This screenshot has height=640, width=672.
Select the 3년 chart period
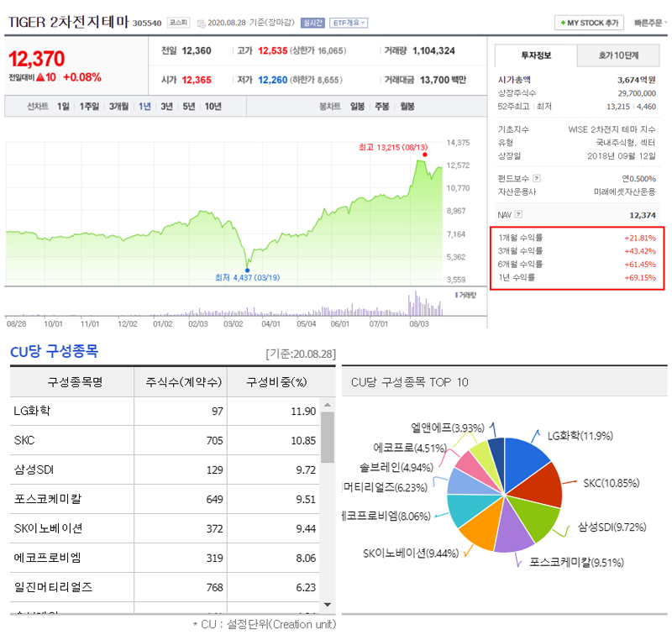pos(166,106)
